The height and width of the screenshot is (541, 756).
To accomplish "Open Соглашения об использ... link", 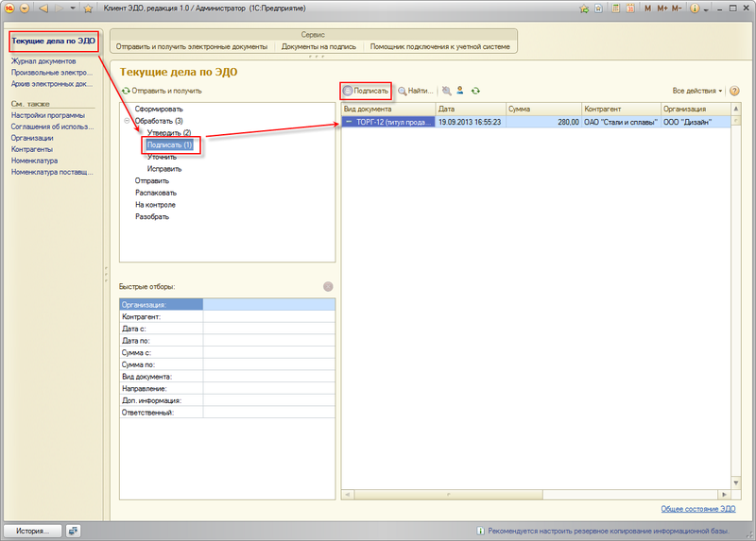I will pyautogui.click(x=53, y=127).
